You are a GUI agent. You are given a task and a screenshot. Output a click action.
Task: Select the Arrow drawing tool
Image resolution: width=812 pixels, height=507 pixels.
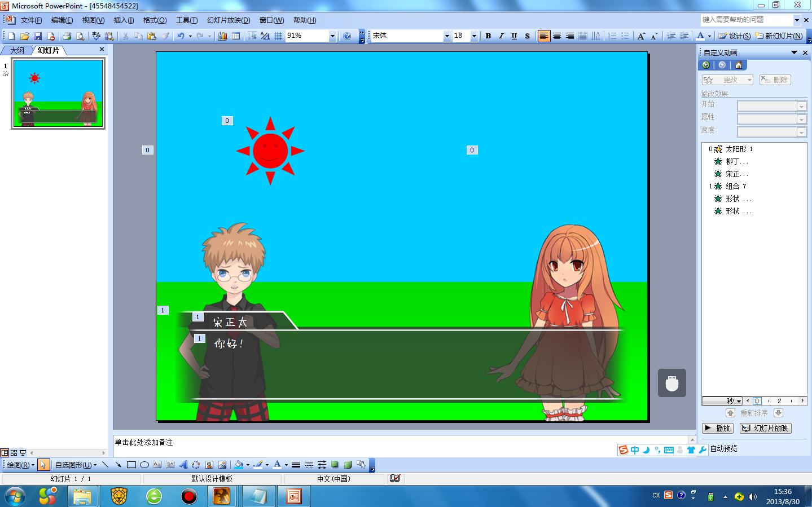tap(118, 465)
